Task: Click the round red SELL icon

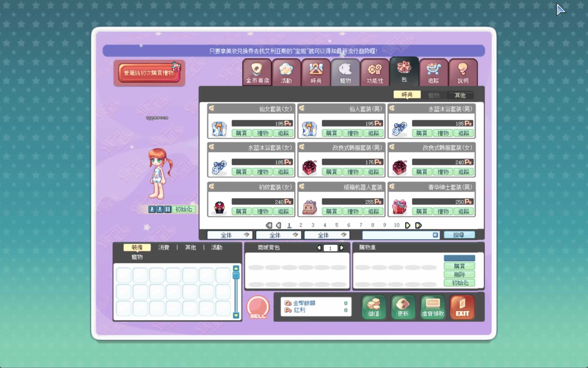Action: (258, 308)
